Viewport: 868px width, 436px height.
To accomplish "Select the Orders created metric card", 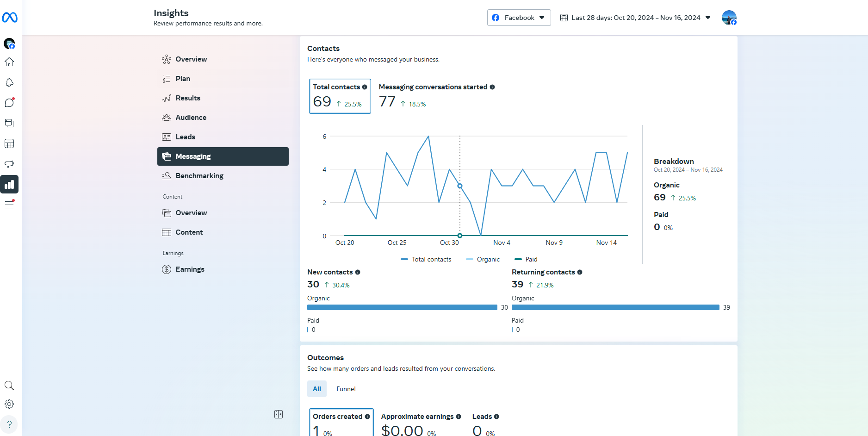I will point(341,423).
